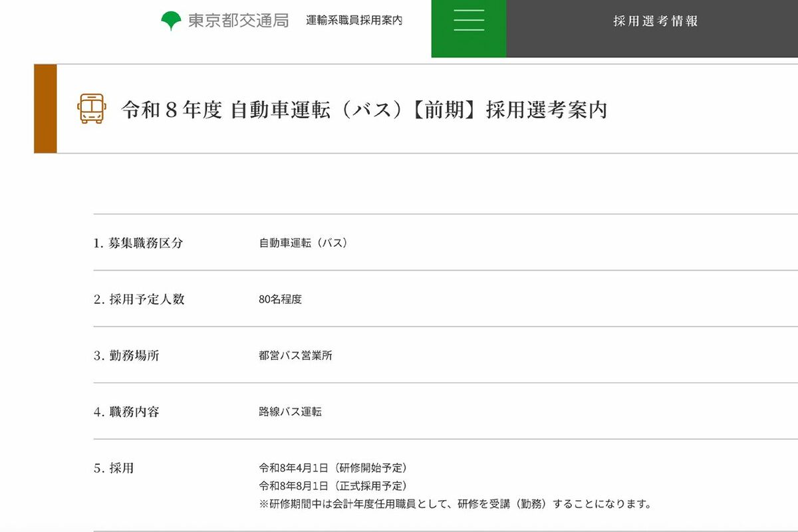798x532 pixels.
Task: Go to 運輸系職員採用案内 site title
Action: [x=354, y=21]
